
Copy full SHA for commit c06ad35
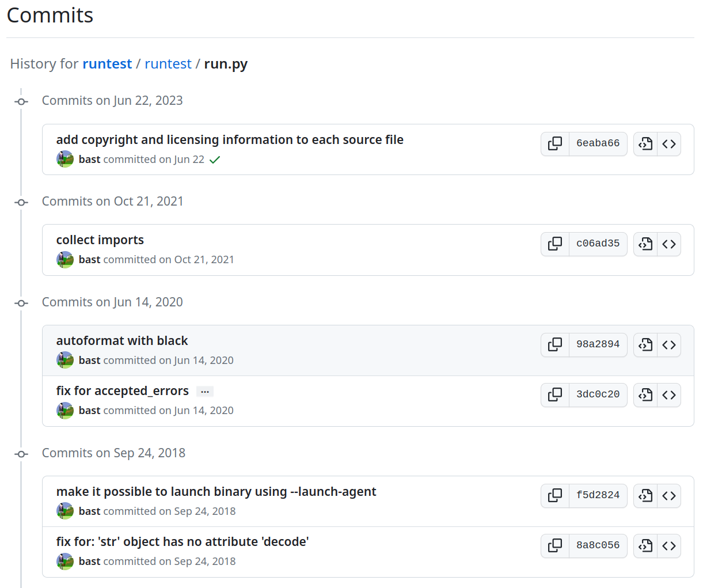click(x=555, y=244)
